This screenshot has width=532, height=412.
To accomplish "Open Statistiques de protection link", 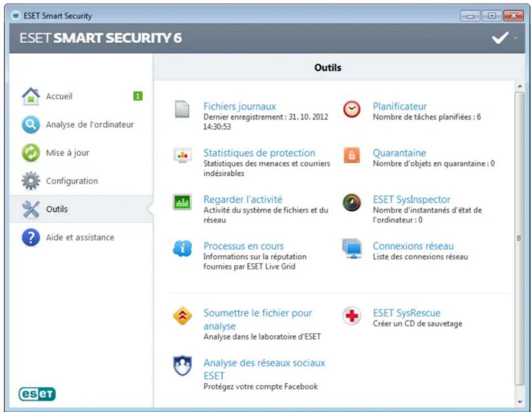I will 259,153.
